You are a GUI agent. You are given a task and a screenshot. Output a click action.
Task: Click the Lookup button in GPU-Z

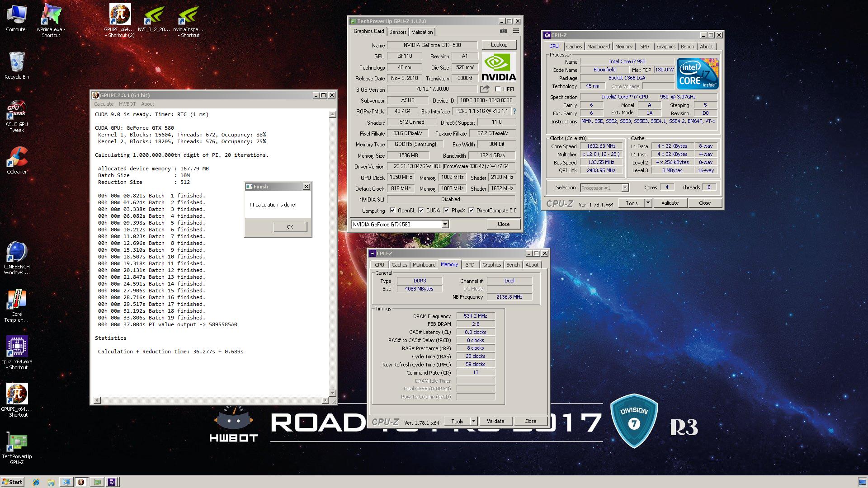tap(499, 45)
